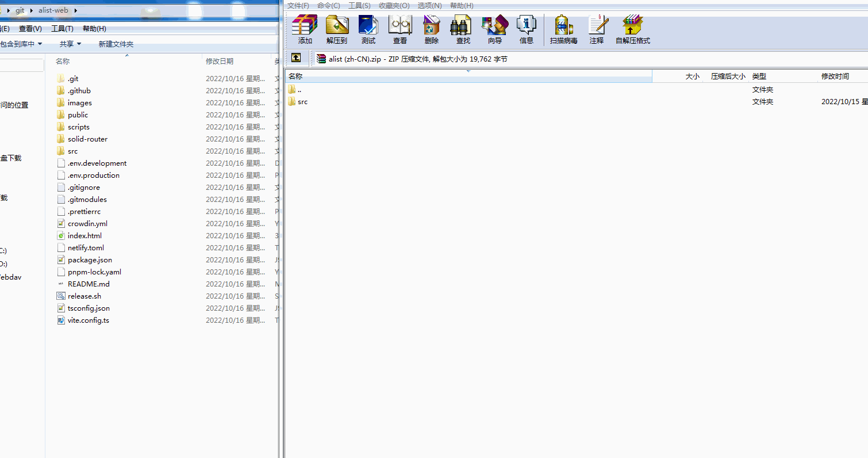
Task: Open the Find (查找) binoculars tool
Action: [463, 29]
